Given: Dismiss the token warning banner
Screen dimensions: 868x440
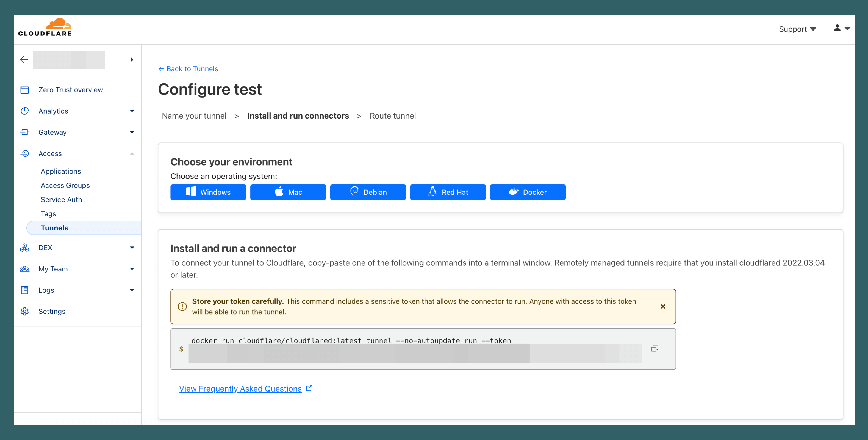Looking at the screenshot, I should pos(663,306).
